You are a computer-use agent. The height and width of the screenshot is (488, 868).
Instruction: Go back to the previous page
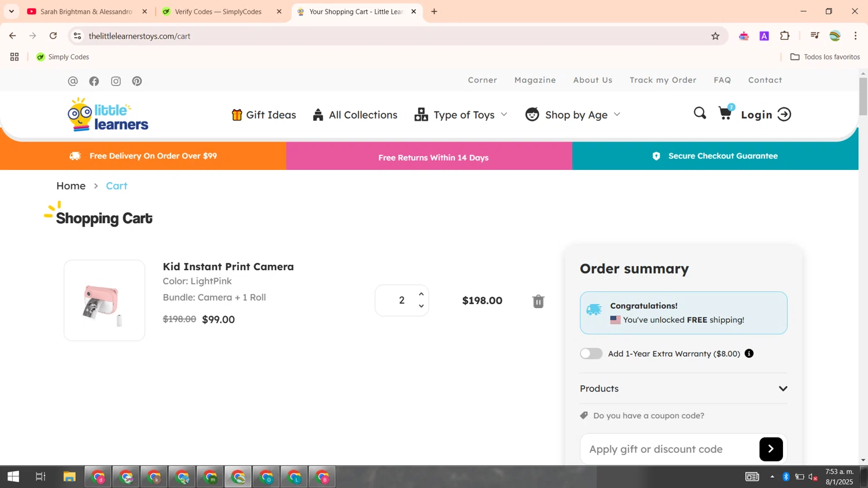pos(13,36)
